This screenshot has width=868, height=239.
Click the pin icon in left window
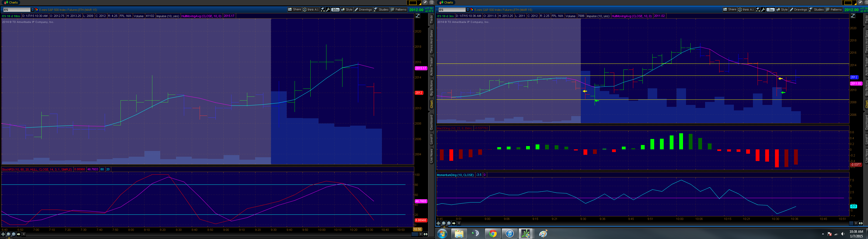(x=425, y=2)
